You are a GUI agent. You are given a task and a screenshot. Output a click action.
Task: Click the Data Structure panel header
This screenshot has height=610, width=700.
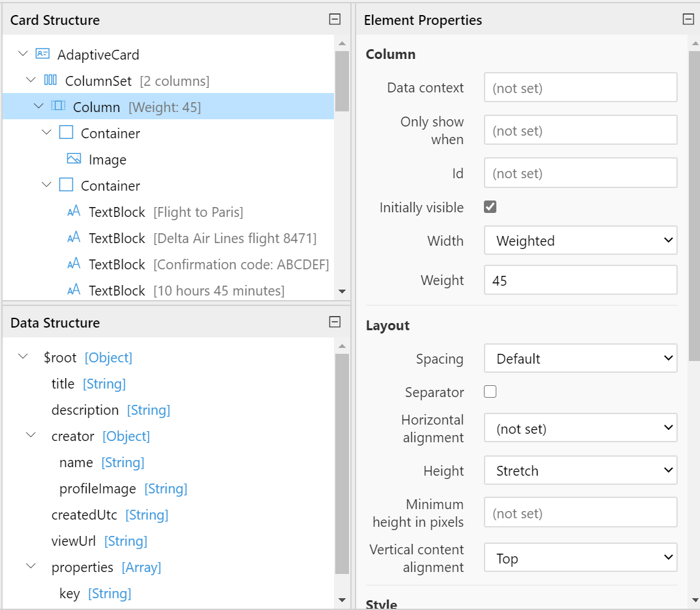pos(176,322)
